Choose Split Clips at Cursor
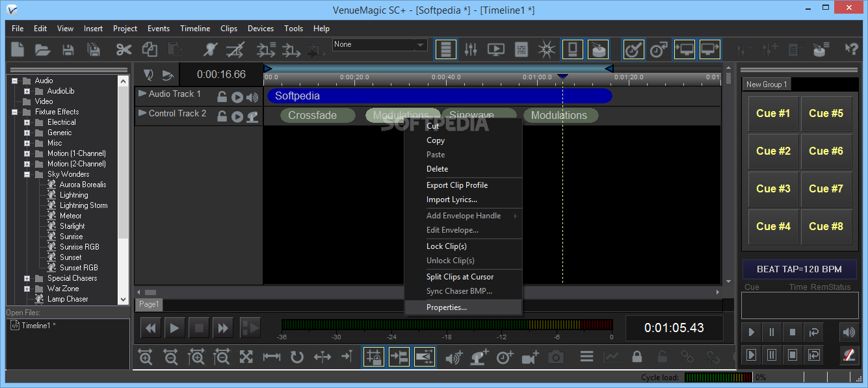Viewport: 868px width, 388px height. (x=463, y=277)
